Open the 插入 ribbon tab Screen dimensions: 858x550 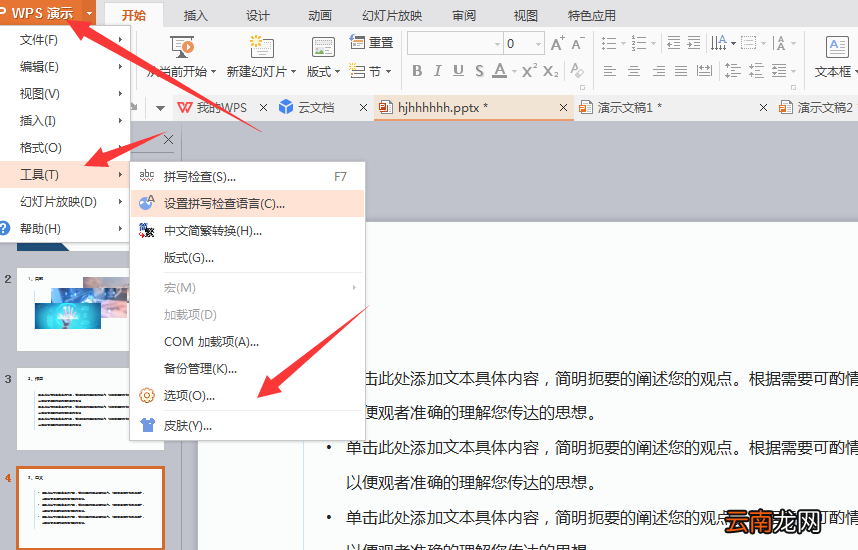pyautogui.click(x=195, y=15)
